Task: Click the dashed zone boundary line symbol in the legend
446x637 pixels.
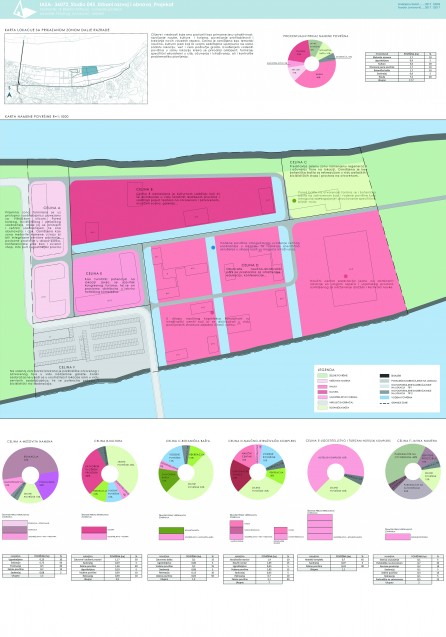Action: 384,402
